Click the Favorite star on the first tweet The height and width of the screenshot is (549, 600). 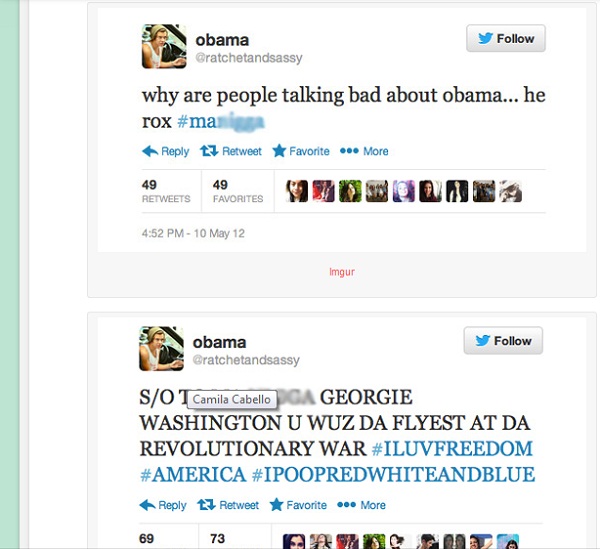point(279,151)
